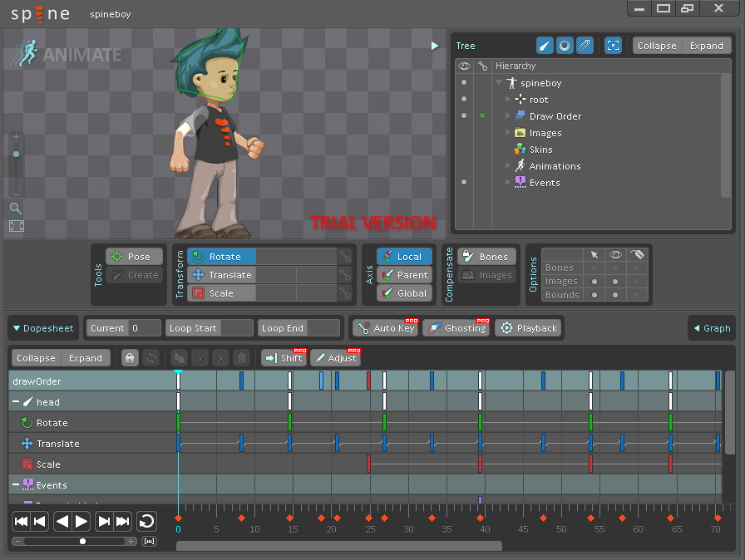Click the dopesheet horizontal scrollbar
The width and height of the screenshot is (745, 560).
click(x=339, y=546)
